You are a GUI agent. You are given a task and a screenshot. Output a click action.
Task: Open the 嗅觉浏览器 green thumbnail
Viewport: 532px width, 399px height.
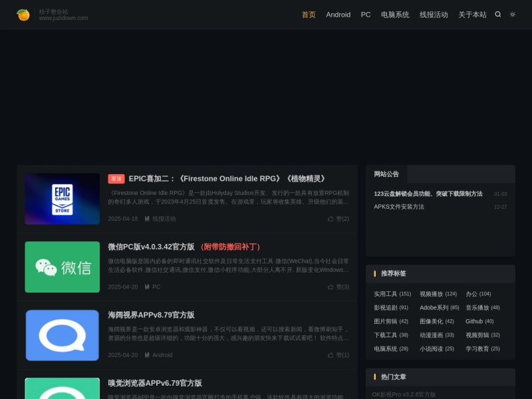pos(62,388)
